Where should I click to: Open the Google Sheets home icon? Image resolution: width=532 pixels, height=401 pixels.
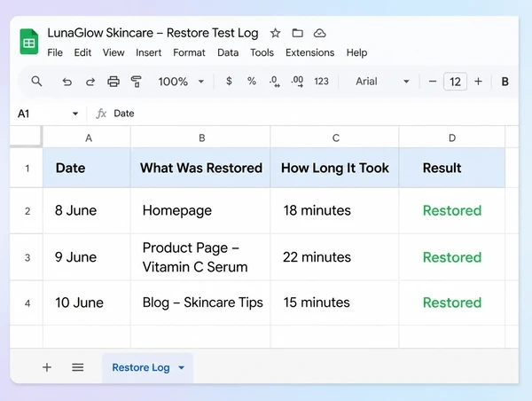click(x=29, y=42)
